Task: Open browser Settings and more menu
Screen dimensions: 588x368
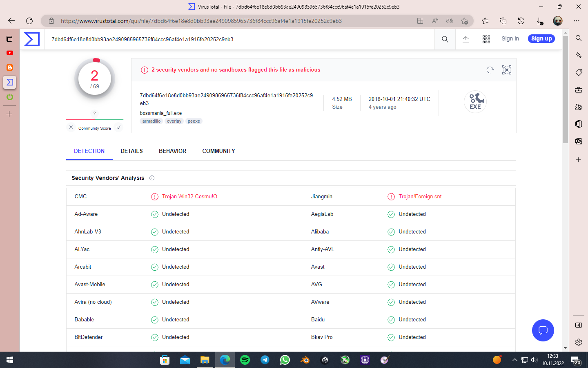Action: click(x=577, y=21)
